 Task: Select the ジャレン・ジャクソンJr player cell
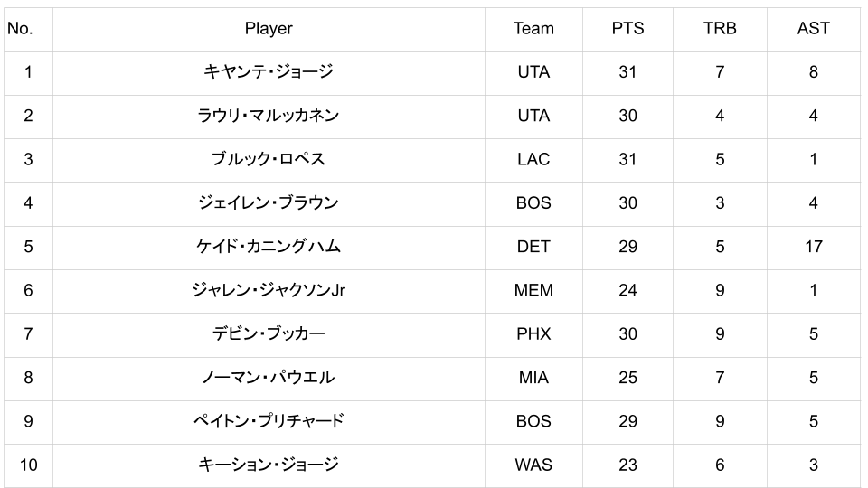[269, 290]
